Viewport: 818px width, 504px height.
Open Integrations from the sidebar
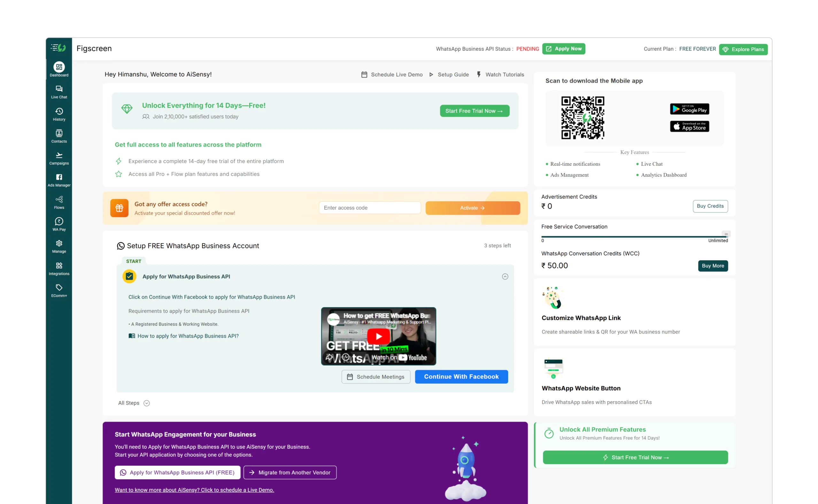pos(59,268)
